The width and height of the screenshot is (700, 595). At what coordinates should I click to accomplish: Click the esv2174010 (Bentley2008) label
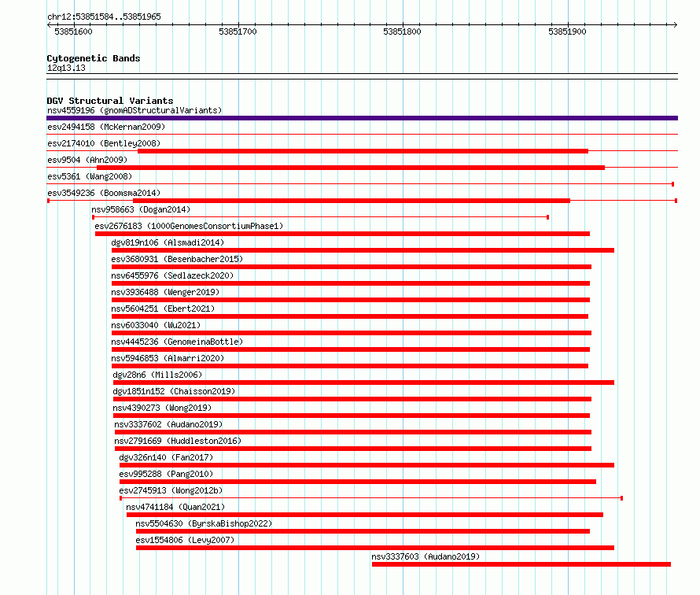(x=104, y=143)
